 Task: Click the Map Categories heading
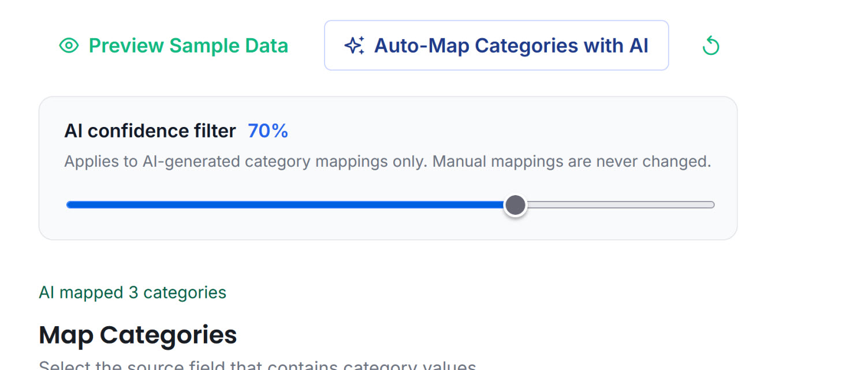pos(137,335)
